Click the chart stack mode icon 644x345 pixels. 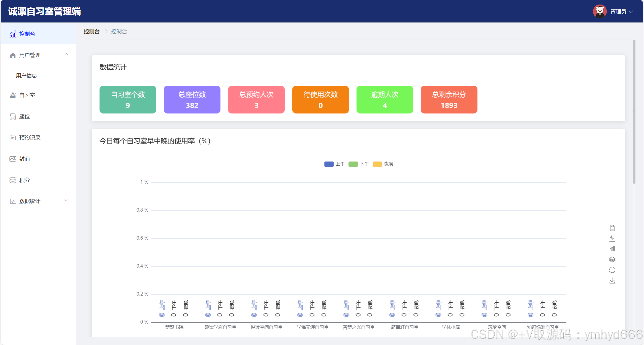(612, 260)
